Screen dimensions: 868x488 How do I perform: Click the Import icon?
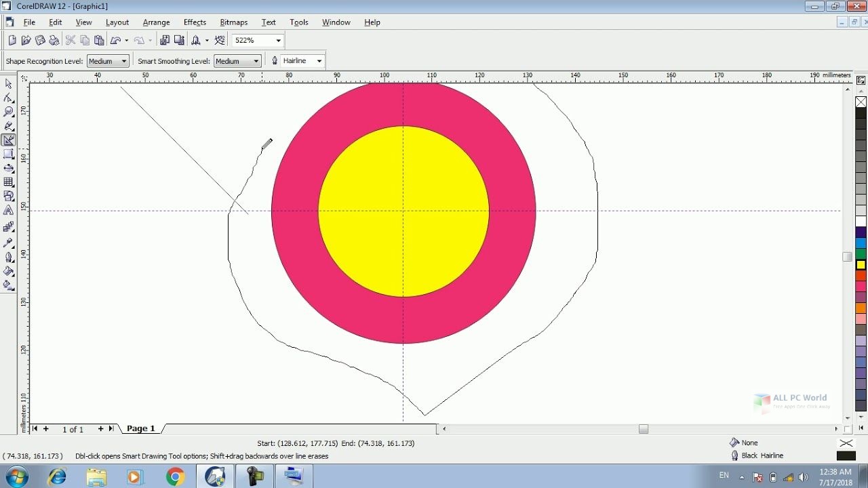pos(165,41)
